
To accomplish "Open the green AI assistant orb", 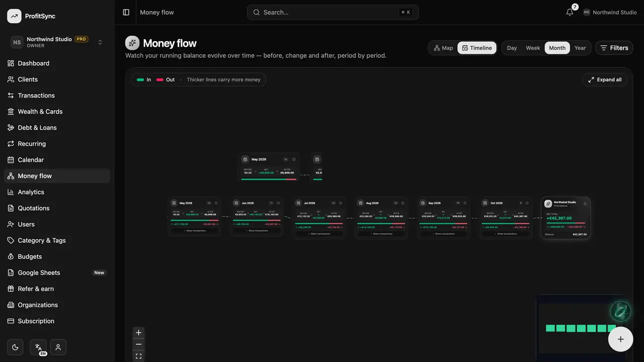I will coord(620,311).
